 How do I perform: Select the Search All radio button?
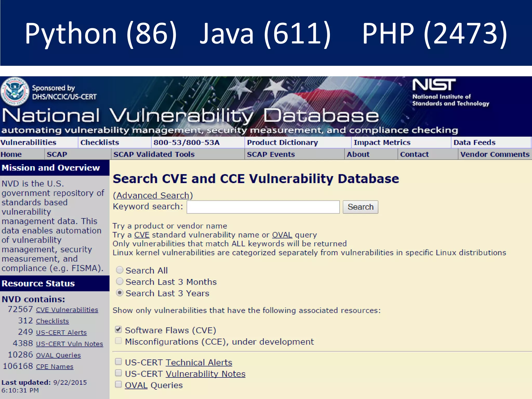tap(119, 270)
